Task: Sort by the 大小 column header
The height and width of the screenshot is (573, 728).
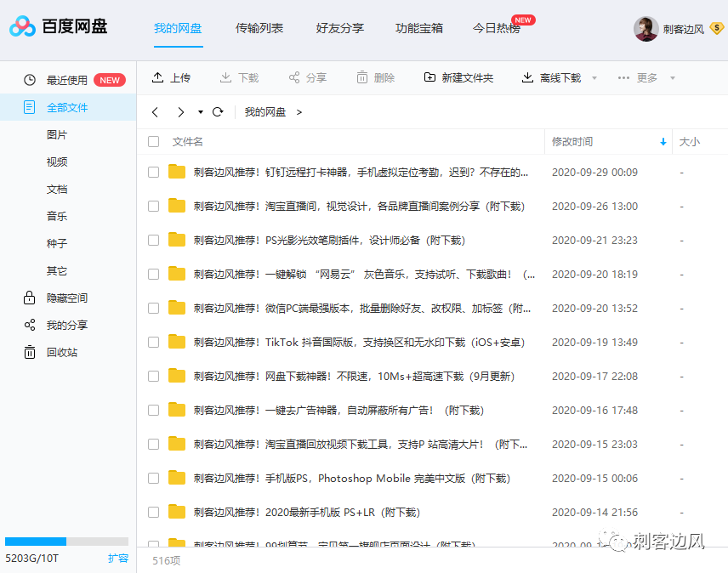Action: coord(690,142)
